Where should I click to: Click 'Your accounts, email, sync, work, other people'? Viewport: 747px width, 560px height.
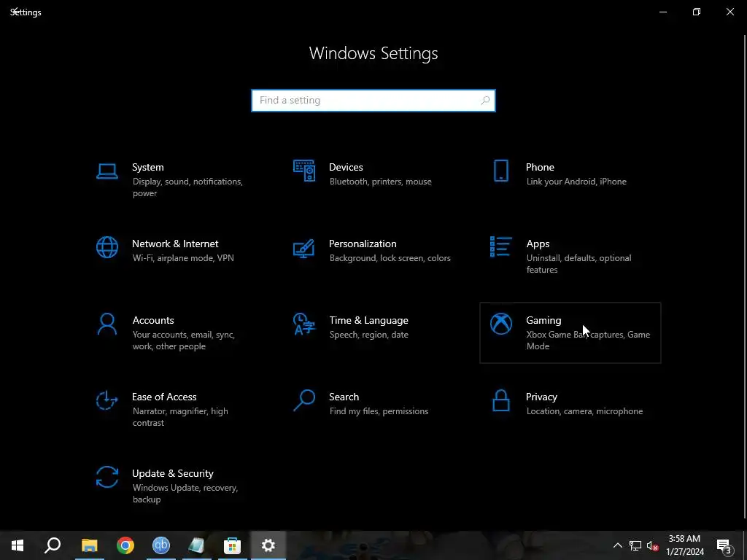point(183,341)
